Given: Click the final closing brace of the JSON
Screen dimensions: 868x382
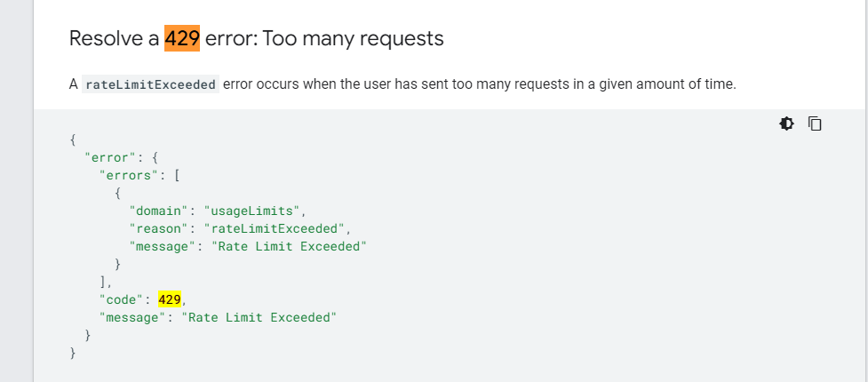Looking at the screenshot, I should coord(73,354).
